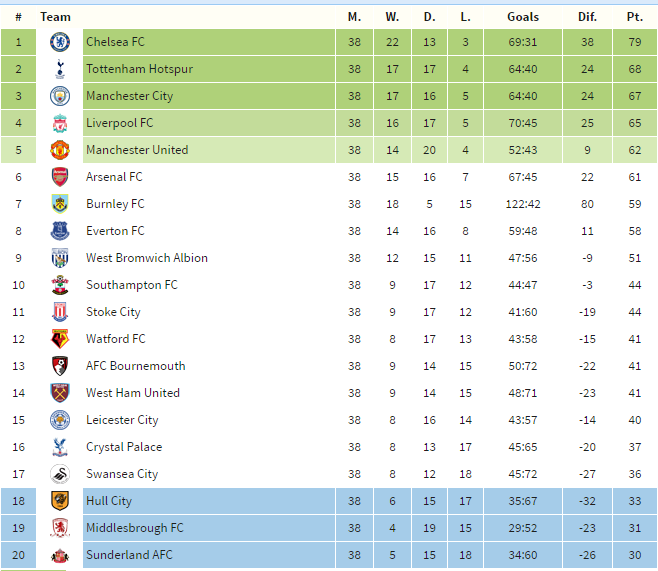Open the Watford FC team link
The width and height of the screenshot is (658, 571).
tap(115, 339)
